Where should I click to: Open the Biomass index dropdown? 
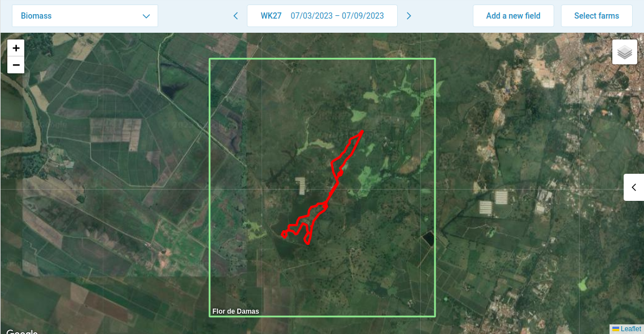(84, 15)
